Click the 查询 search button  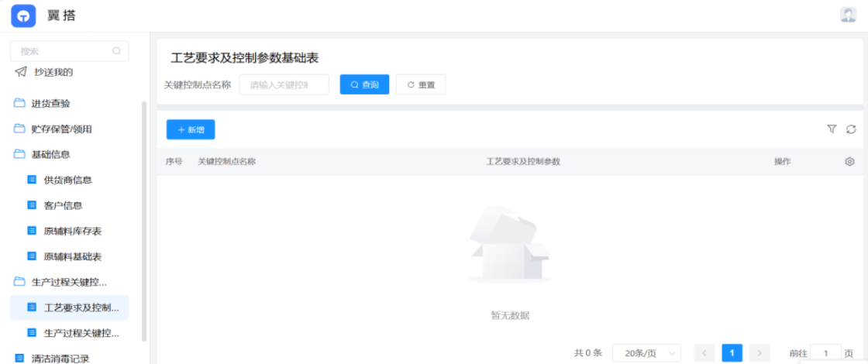[364, 84]
